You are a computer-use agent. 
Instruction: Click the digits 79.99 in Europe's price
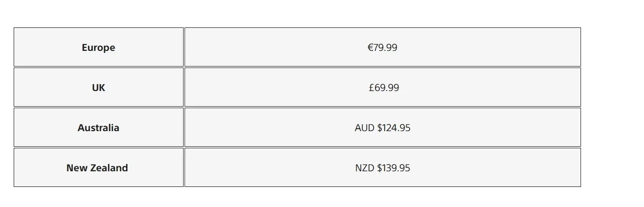[385, 47]
